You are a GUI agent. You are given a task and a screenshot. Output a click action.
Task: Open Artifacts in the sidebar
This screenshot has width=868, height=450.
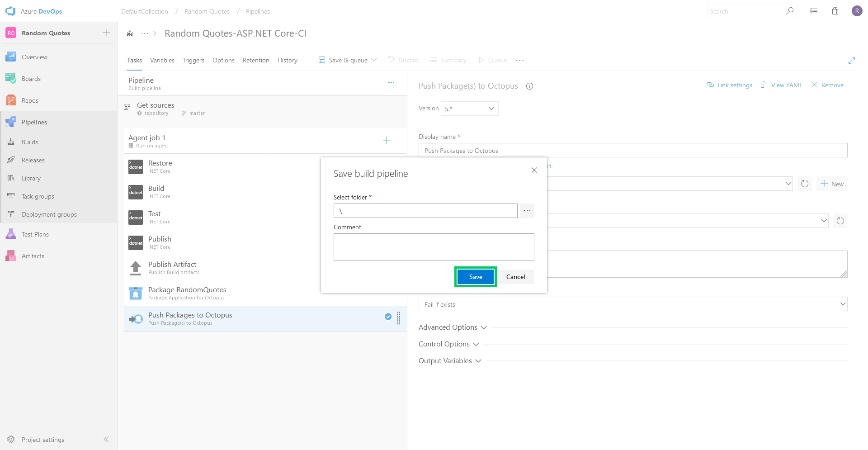[33, 256]
